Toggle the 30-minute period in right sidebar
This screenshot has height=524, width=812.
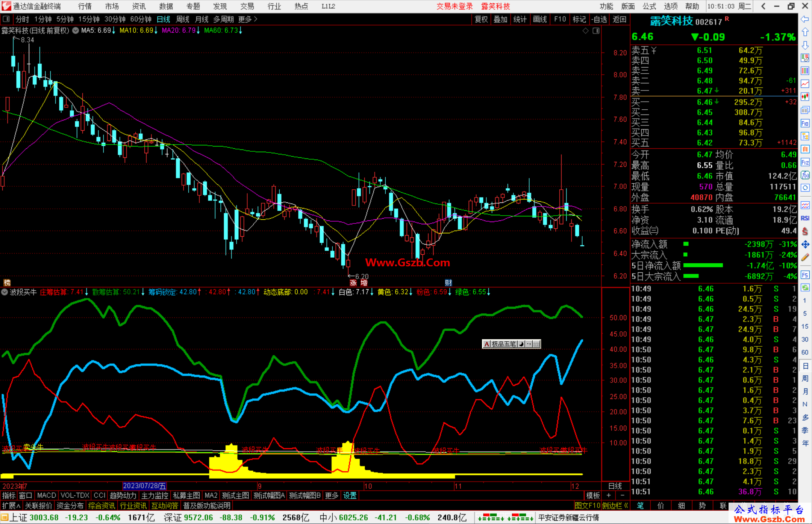805,340
